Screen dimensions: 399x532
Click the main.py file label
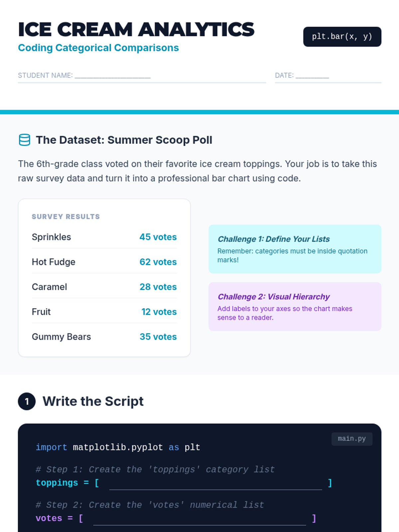(351, 439)
